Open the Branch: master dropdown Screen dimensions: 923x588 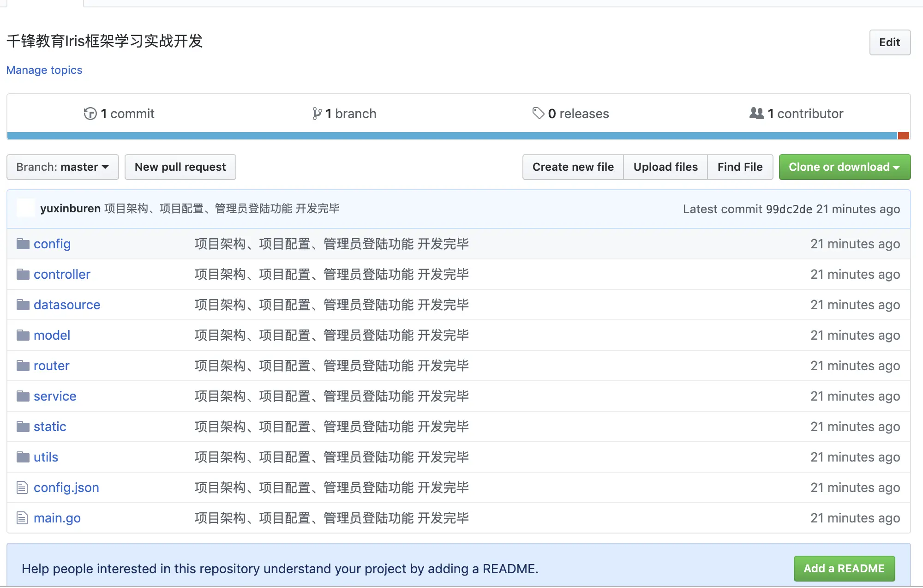63,167
